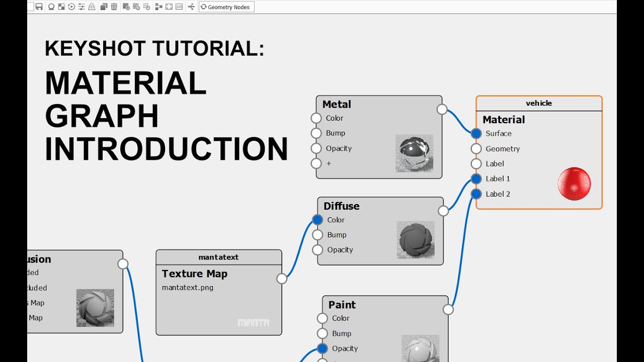Screen dimensions: 644x362
Task: Click the Diffuse node Color input socket
Action: pyautogui.click(x=317, y=220)
